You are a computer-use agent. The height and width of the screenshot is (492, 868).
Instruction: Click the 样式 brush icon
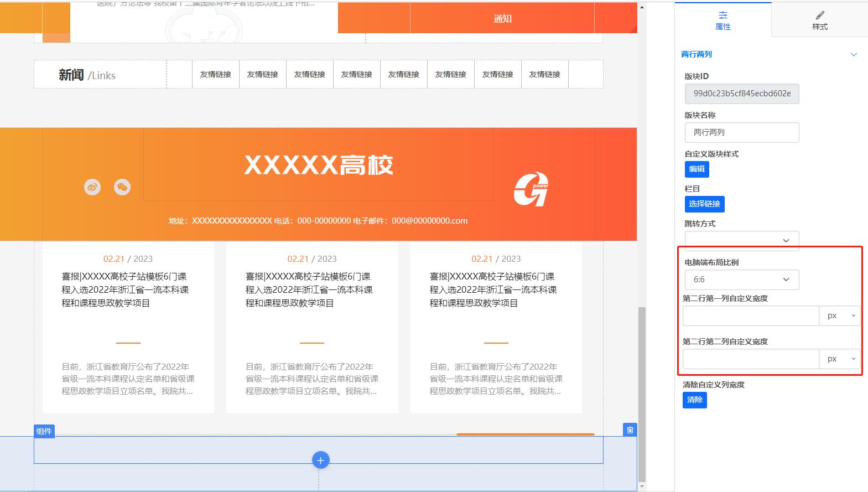coord(820,15)
